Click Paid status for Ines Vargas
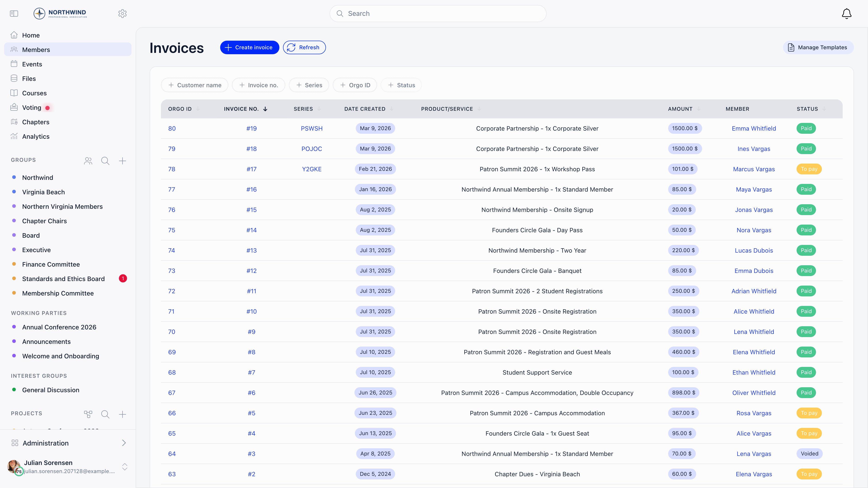Screen dimensions: 868x488 click(x=806, y=148)
